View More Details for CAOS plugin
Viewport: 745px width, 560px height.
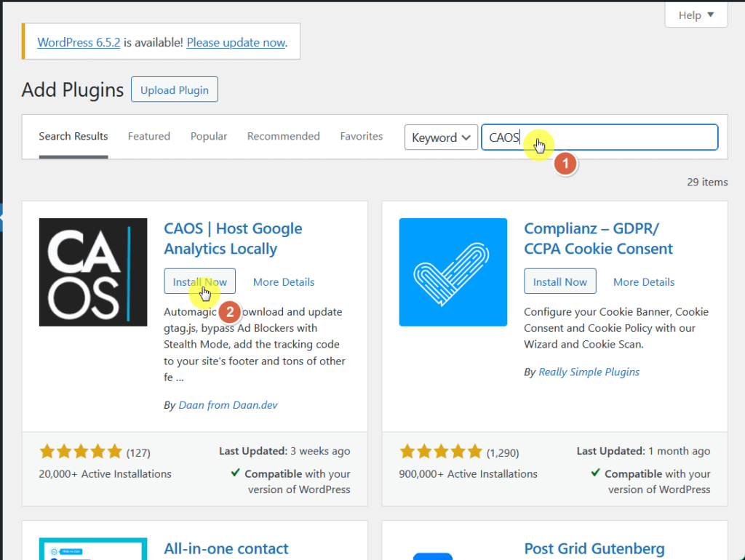(284, 282)
